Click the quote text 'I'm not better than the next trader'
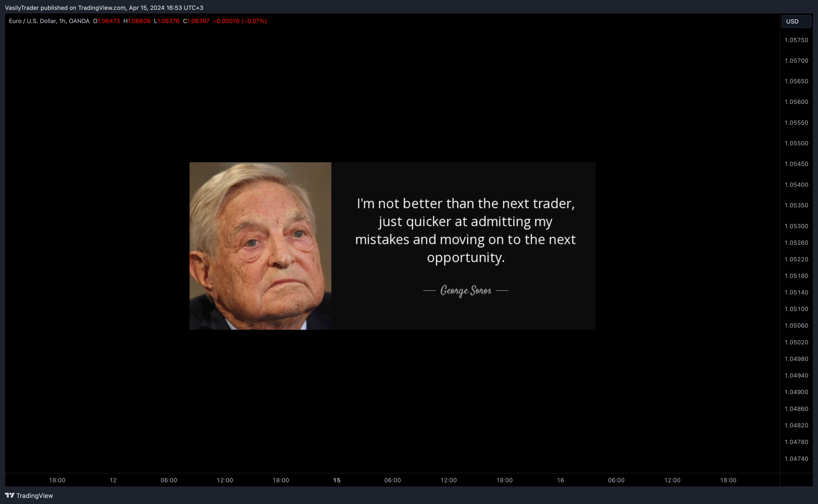This screenshot has height=504, width=818. tap(466, 203)
